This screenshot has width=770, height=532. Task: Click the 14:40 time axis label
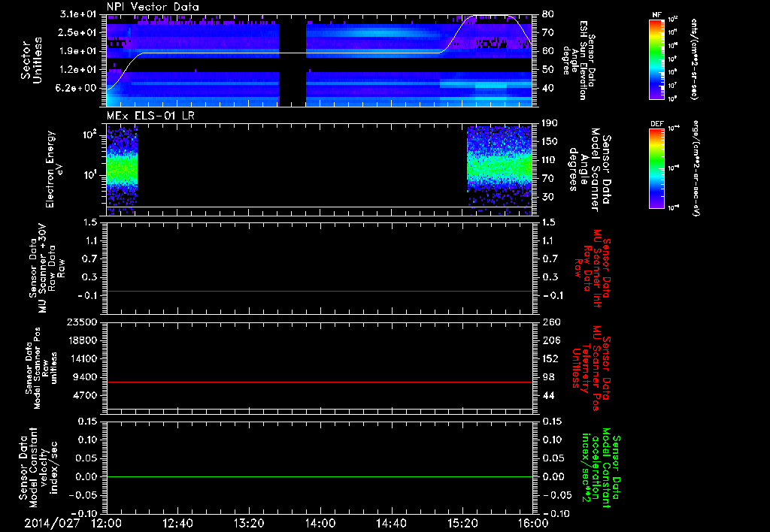pyautogui.click(x=391, y=523)
